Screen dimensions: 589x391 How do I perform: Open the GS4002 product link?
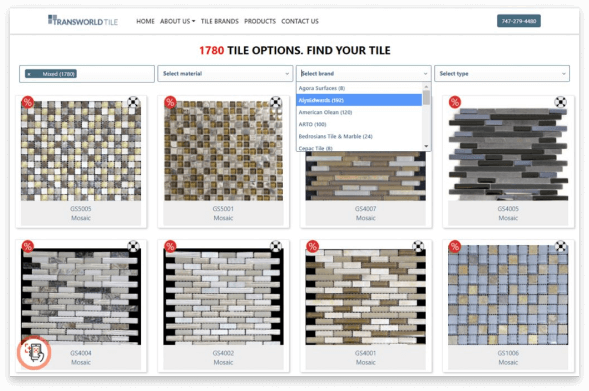pyautogui.click(x=223, y=353)
